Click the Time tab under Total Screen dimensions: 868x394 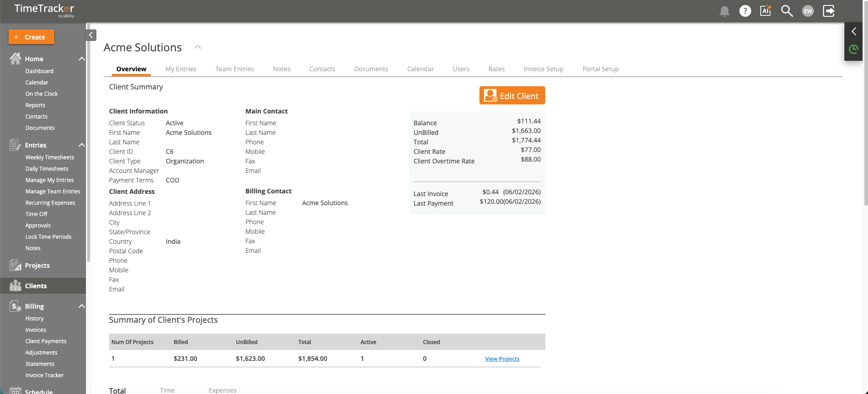(x=167, y=390)
